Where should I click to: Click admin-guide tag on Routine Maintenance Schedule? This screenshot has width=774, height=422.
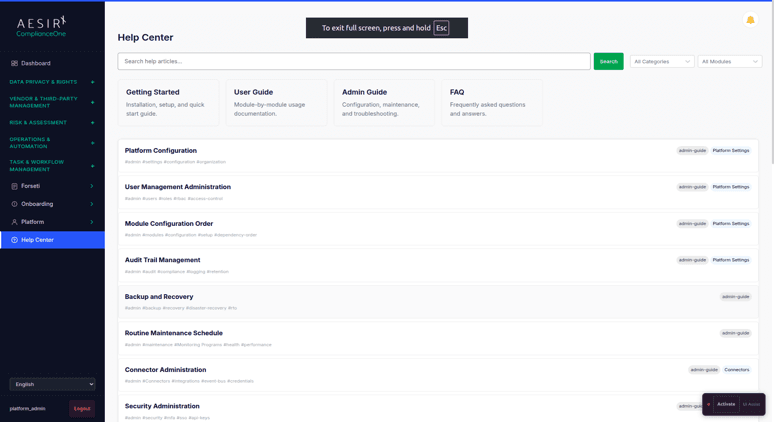(735, 333)
